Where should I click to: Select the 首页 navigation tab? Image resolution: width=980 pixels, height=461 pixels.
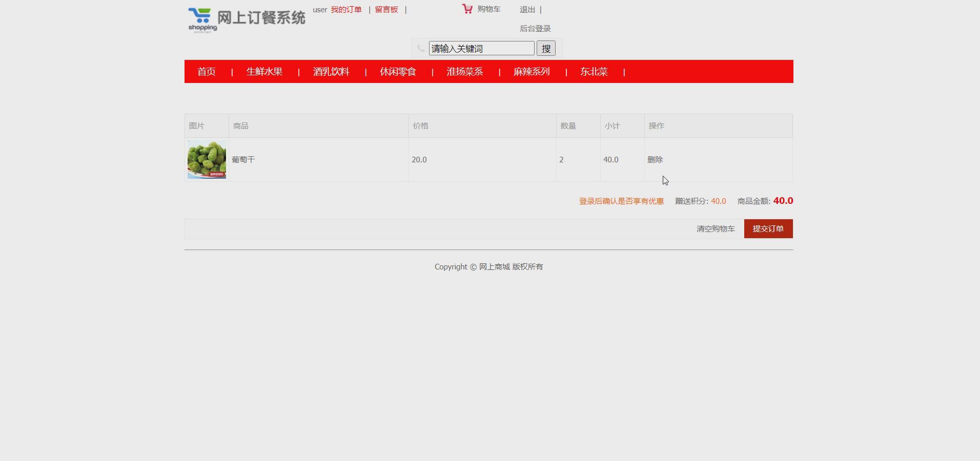pyautogui.click(x=206, y=72)
